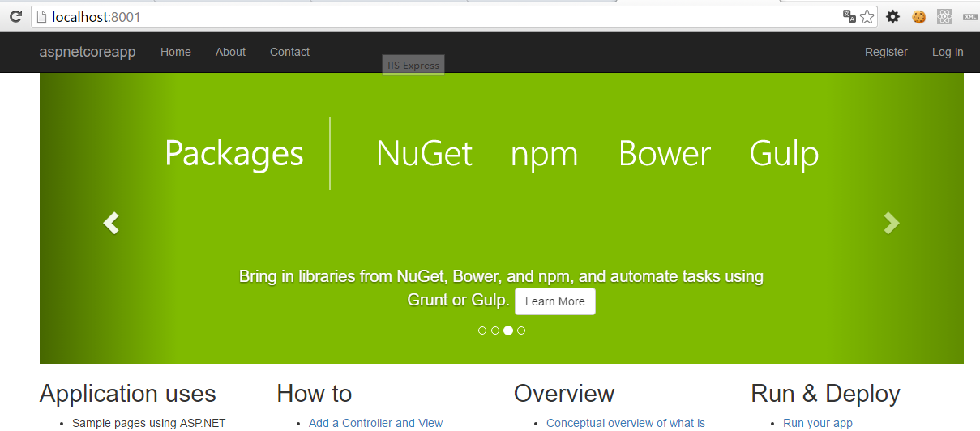Open the Log in nav item
The height and width of the screenshot is (431, 980).
(948, 52)
